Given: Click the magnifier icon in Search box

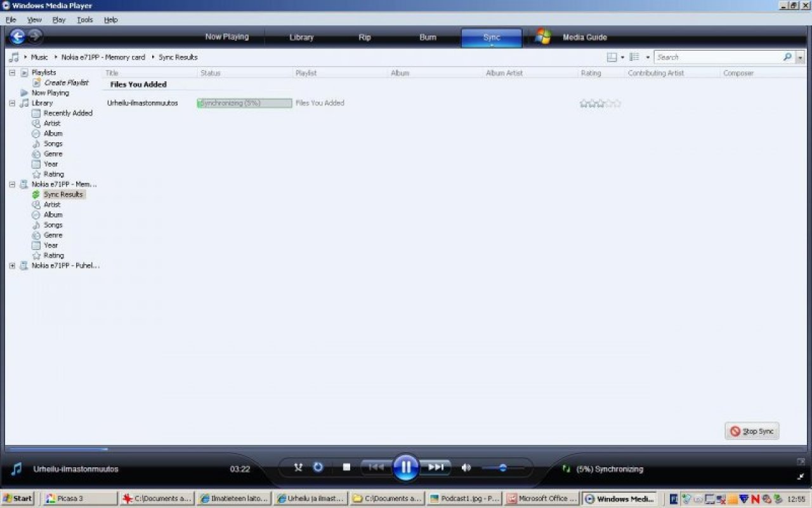Looking at the screenshot, I should pos(787,57).
